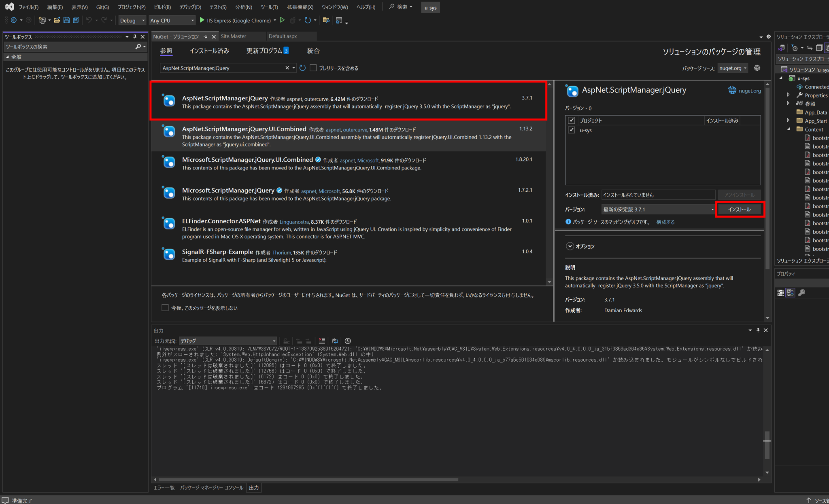The height and width of the screenshot is (504, 829).
Task: Start IIS Express green run arrow
Action: point(202,20)
